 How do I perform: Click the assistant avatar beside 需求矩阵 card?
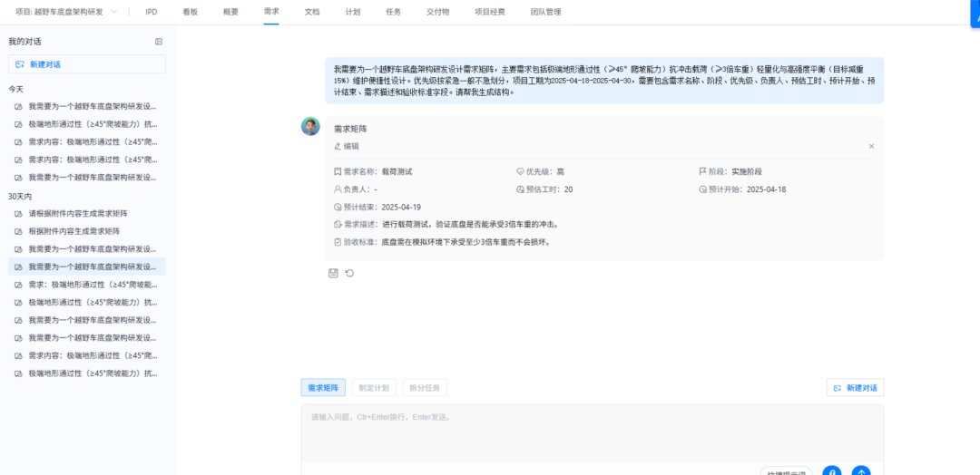tap(310, 126)
